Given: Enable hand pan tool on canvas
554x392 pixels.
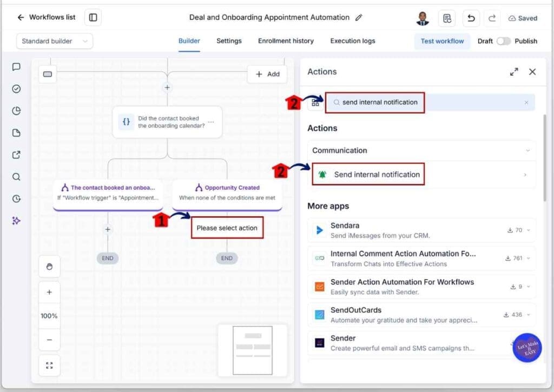Looking at the screenshot, I should (x=49, y=266).
